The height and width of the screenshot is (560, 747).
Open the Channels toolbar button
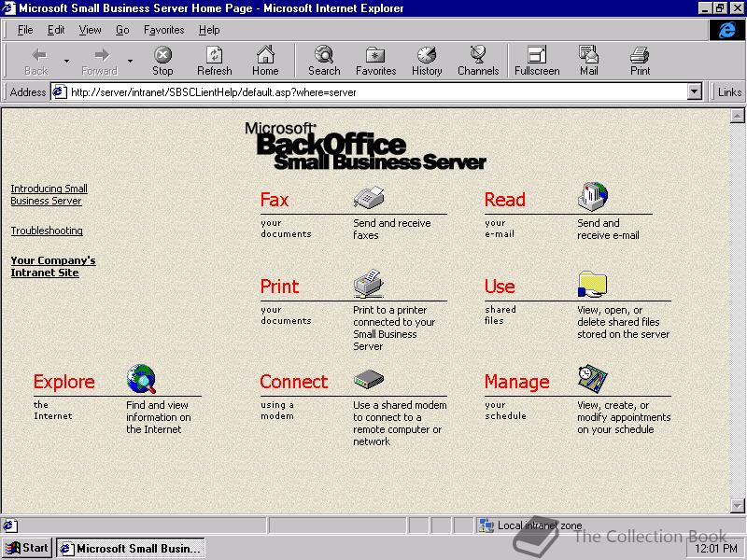pyautogui.click(x=478, y=61)
